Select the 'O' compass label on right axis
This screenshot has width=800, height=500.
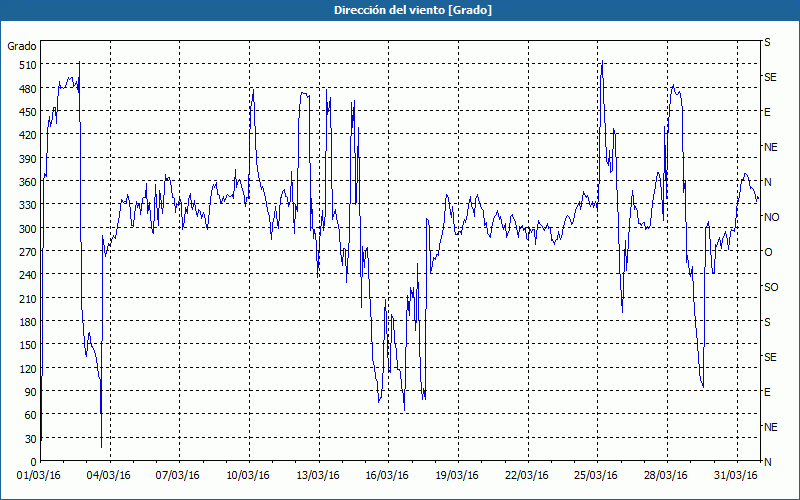click(x=768, y=252)
